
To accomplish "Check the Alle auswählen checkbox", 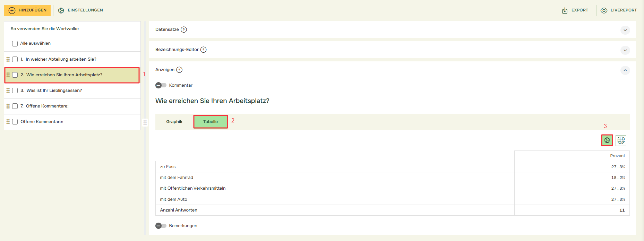I will [15, 44].
